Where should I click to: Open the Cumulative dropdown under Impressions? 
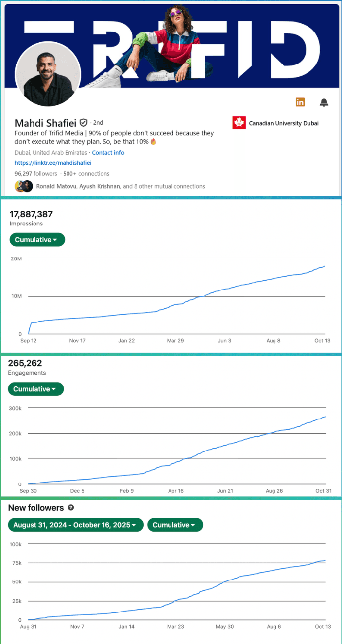point(37,240)
